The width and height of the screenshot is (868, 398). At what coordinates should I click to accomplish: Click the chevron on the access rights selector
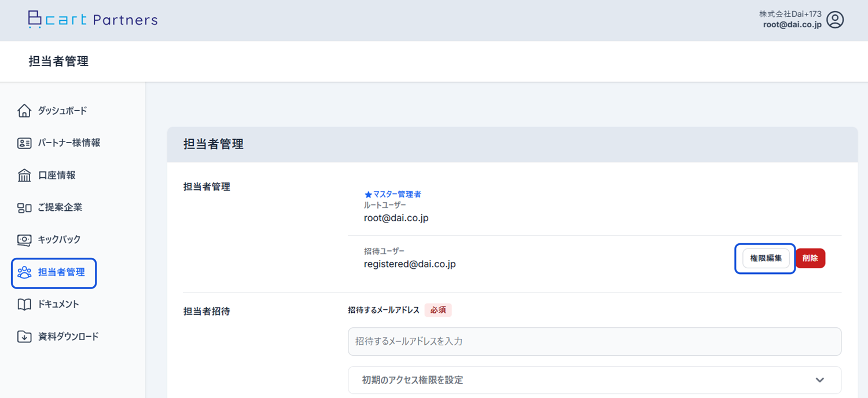pyautogui.click(x=819, y=380)
